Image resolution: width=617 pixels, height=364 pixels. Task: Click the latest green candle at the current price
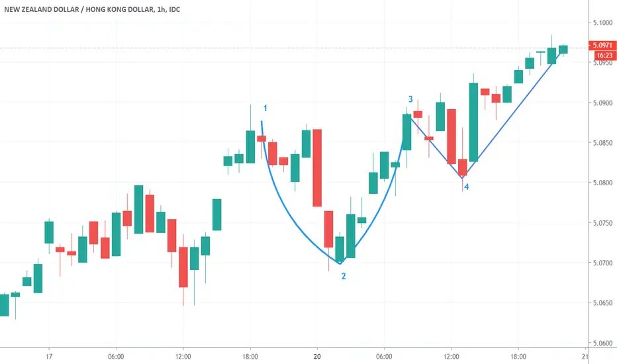pyautogui.click(x=563, y=50)
